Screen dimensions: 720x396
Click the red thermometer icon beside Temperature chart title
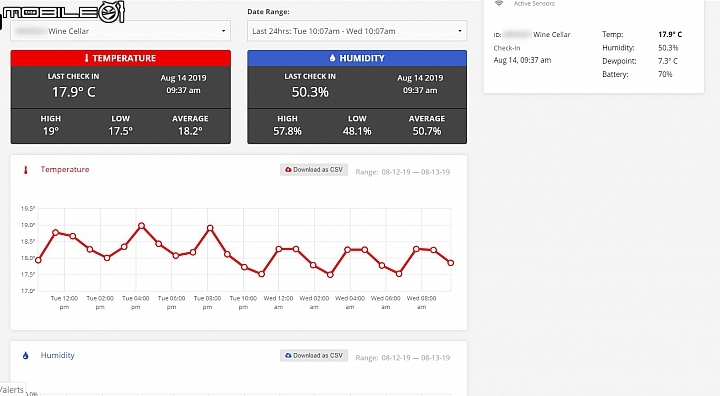click(x=26, y=170)
